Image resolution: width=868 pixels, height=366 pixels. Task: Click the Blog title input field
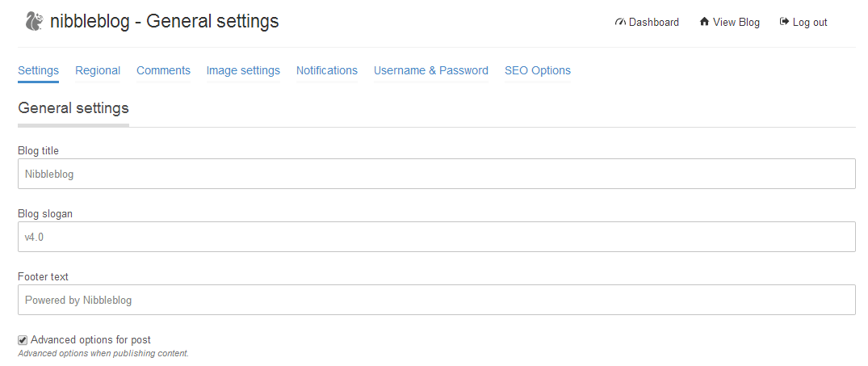point(436,174)
